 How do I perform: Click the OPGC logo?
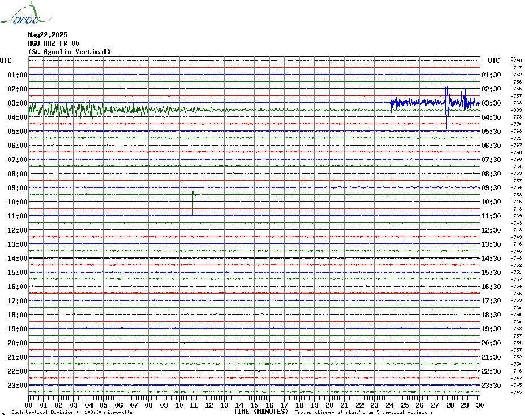pyautogui.click(x=26, y=14)
